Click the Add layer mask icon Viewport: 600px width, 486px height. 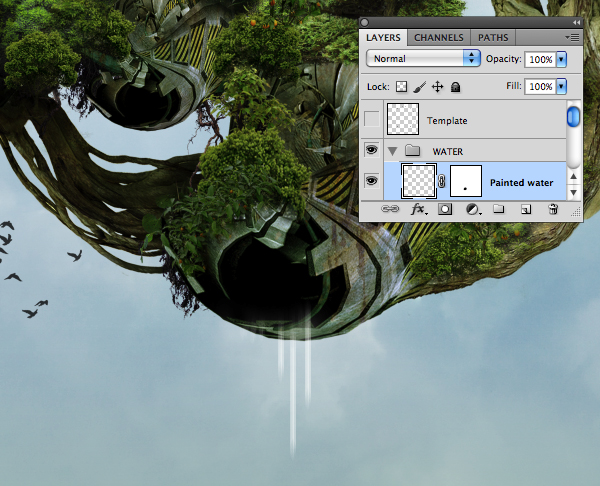pyautogui.click(x=445, y=209)
